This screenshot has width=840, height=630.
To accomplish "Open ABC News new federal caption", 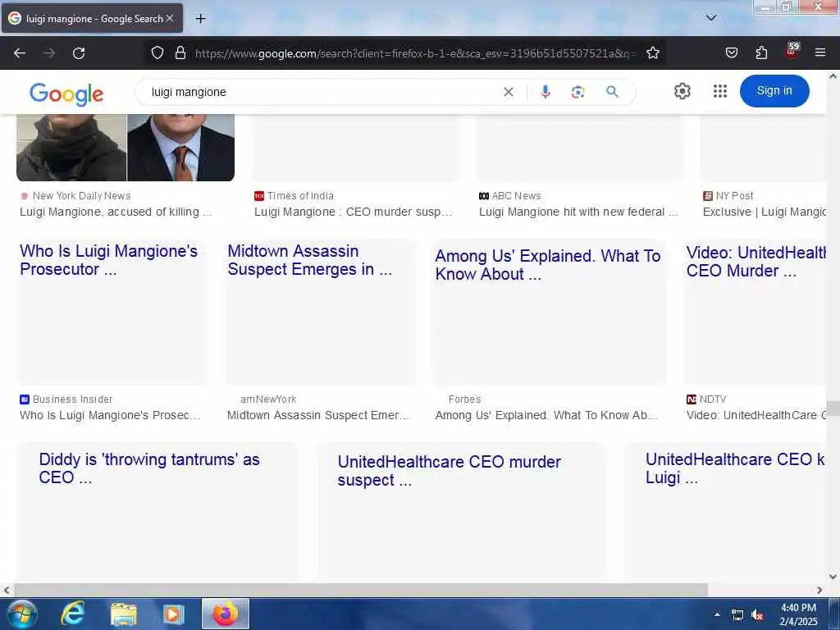I will 578,212.
